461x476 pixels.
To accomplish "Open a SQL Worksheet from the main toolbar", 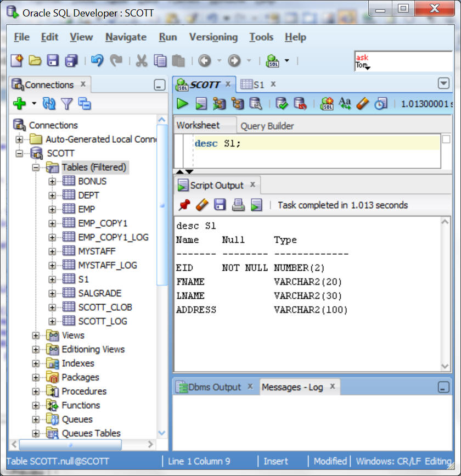I will [x=272, y=61].
